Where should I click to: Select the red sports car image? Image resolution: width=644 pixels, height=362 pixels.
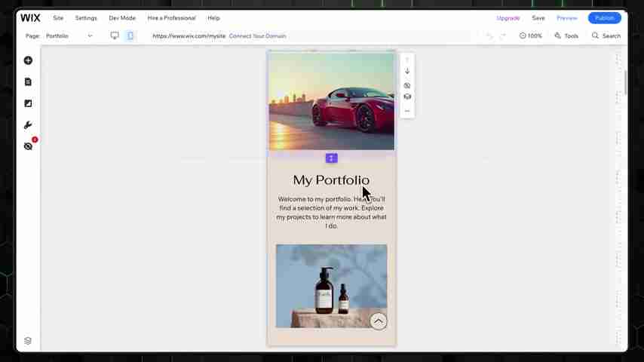tap(332, 101)
